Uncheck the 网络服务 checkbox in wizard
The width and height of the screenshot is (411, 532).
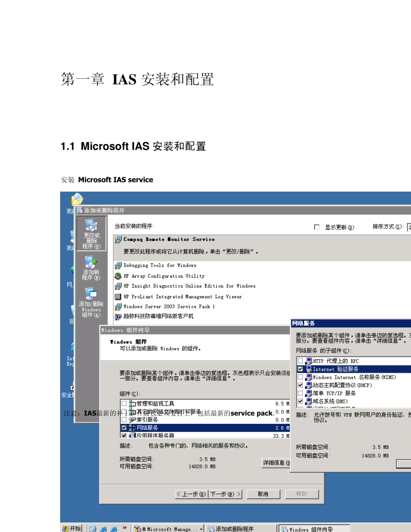pos(124,428)
